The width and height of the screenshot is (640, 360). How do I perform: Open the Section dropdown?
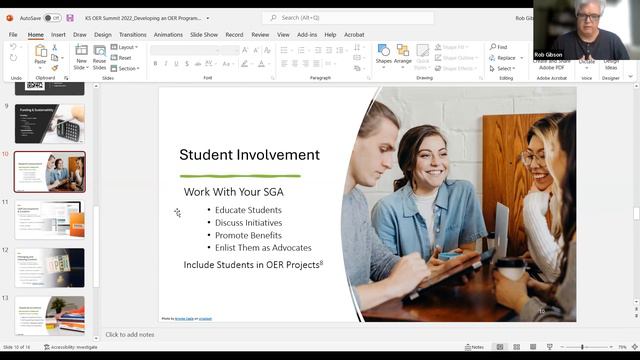pos(125,68)
